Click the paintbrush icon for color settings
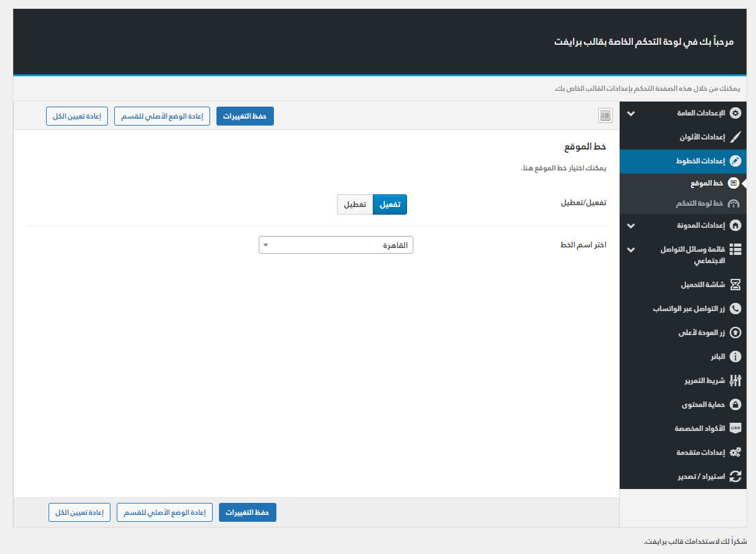Image resolution: width=756 pixels, height=554 pixels. coord(735,137)
